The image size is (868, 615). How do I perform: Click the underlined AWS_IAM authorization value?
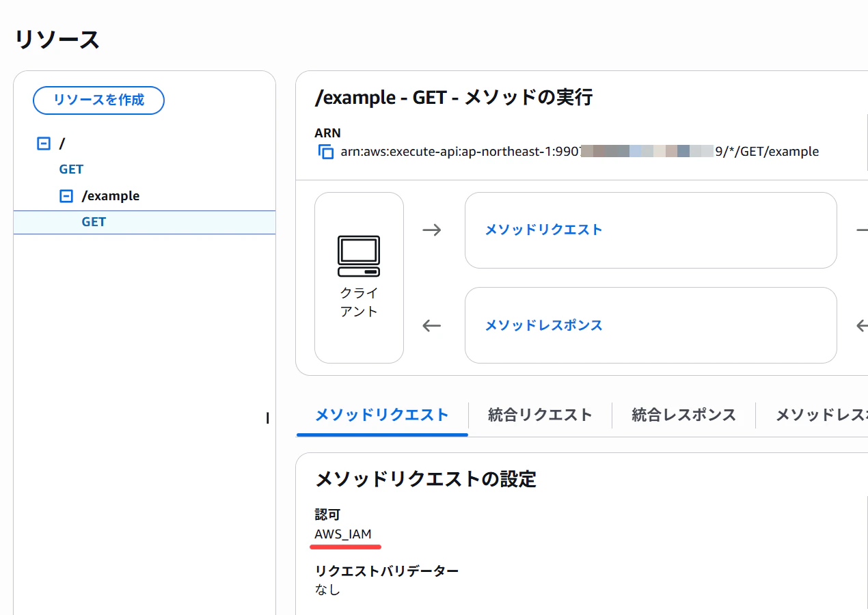pos(342,534)
